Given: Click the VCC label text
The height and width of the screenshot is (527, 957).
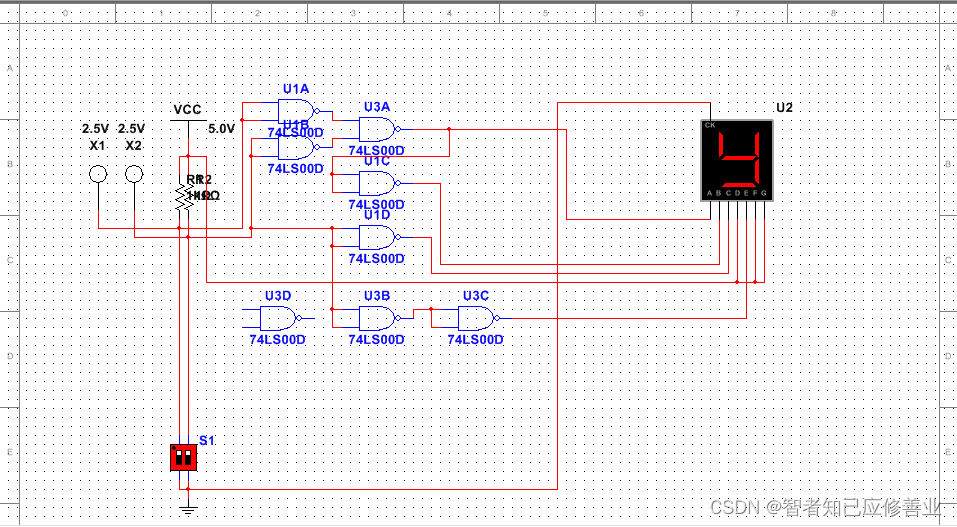Looking at the screenshot, I should (187, 109).
